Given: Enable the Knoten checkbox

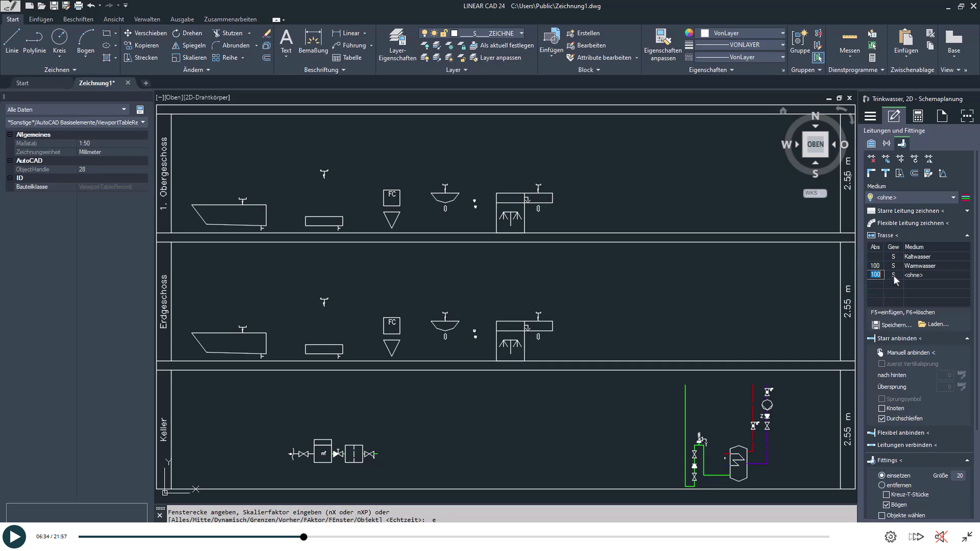Looking at the screenshot, I should point(882,408).
